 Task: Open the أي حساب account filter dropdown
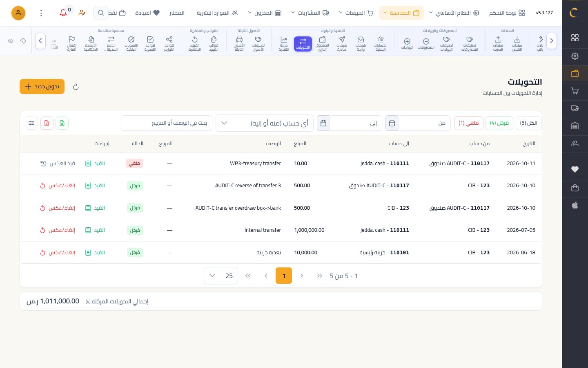point(265,123)
